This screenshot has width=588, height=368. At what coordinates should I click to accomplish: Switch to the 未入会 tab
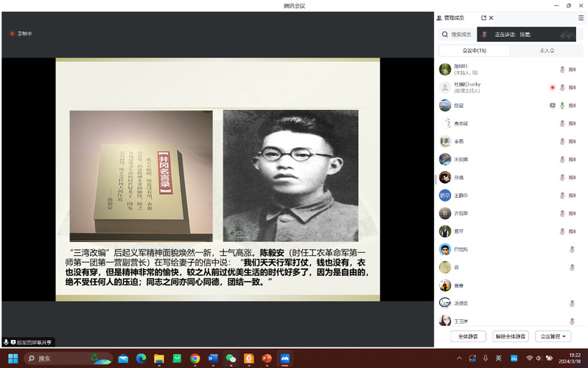point(546,51)
